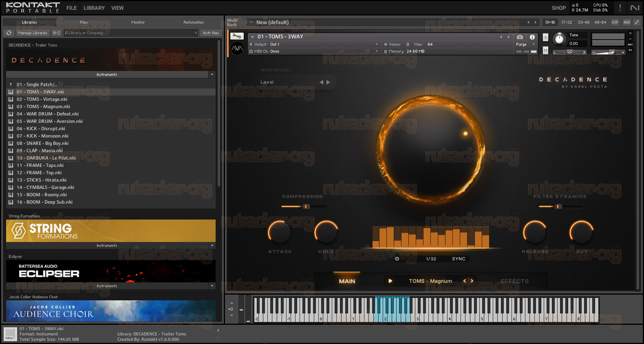The height and width of the screenshot is (344, 644).
Task: Mute the instrument with the M button
Action: (546, 50)
